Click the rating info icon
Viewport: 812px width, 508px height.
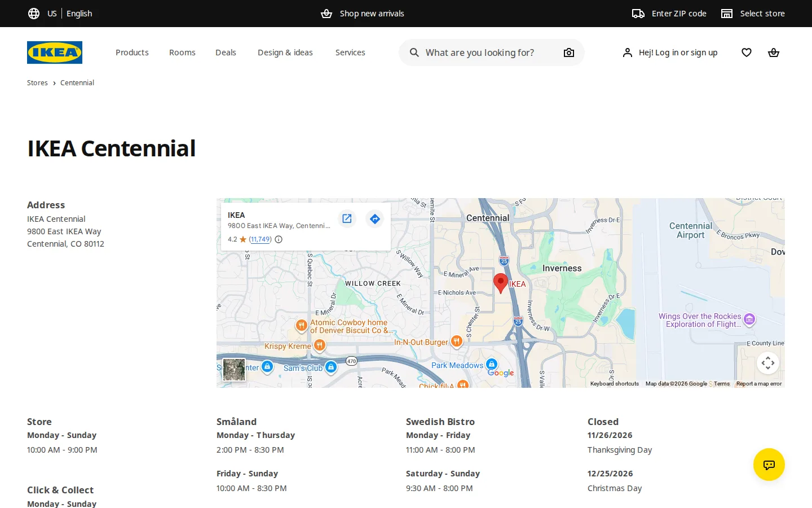279,239
